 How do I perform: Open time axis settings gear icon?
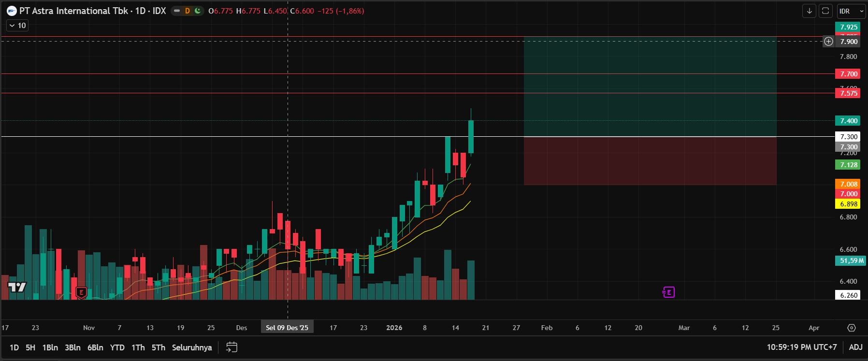(x=852, y=328)
